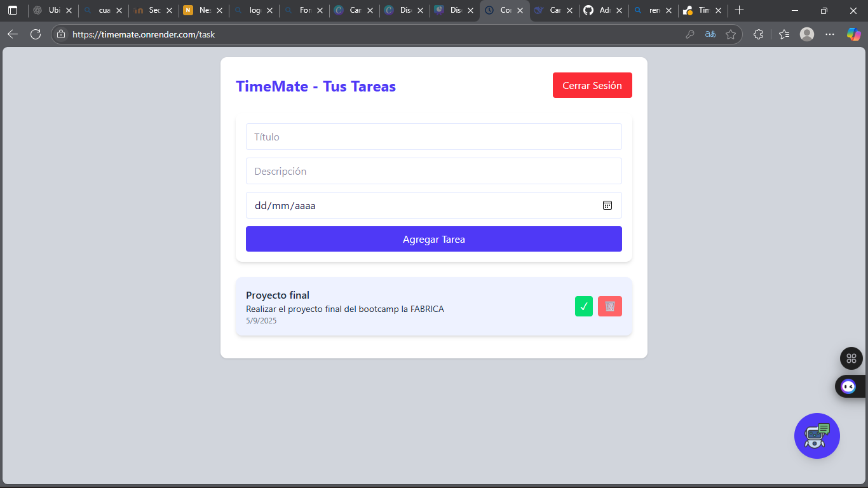Open the browser settings three-dot menu
The image size is (868, 488).
(x=830, y=34)
